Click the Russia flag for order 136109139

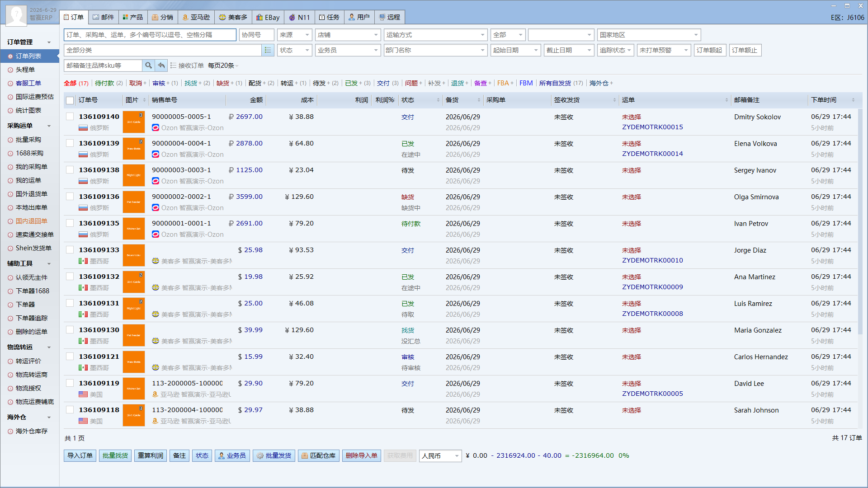pos(83,155)
